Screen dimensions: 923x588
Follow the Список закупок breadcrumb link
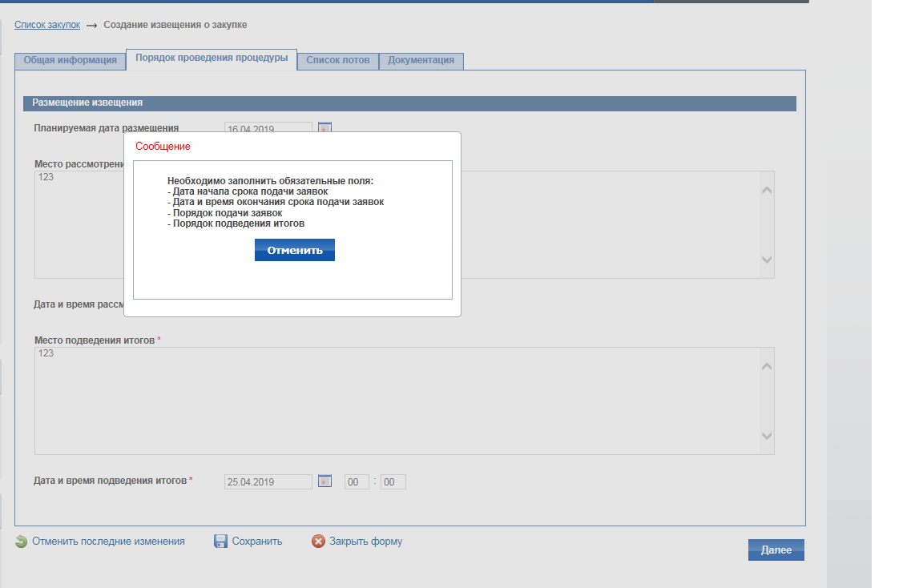click(x=47, y=25)
